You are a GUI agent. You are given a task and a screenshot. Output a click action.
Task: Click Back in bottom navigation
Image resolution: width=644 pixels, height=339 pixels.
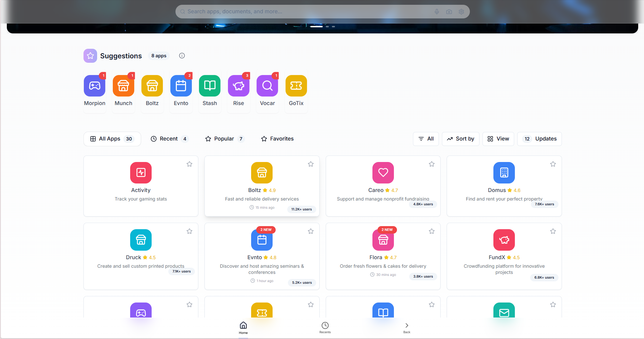pos(407,328)
